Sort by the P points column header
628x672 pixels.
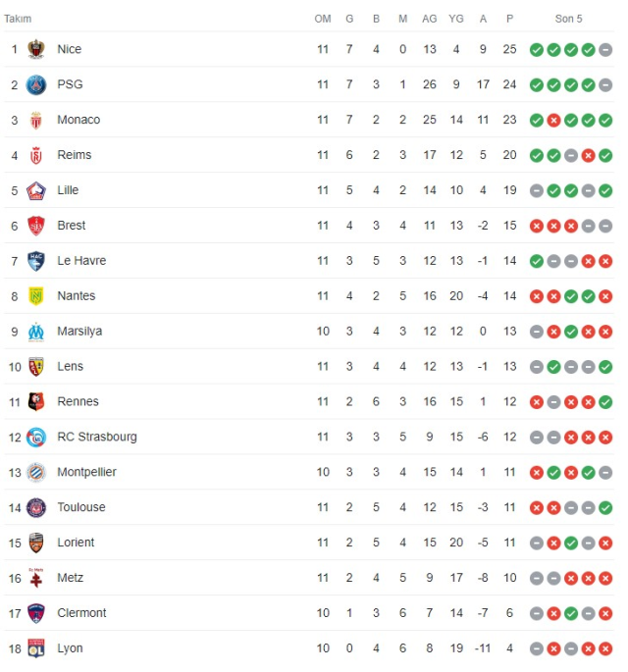point(509,19)
